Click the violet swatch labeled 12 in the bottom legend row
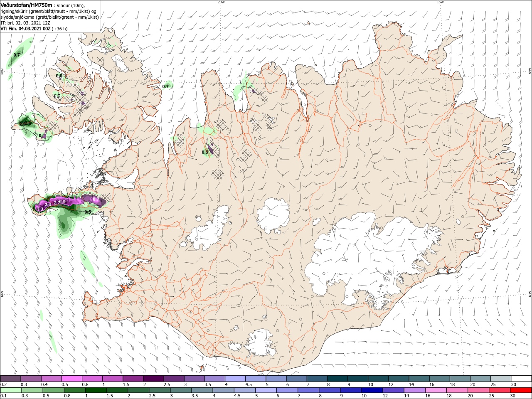Viewport: 532px width, 399px height. click(x=393, y=391)
